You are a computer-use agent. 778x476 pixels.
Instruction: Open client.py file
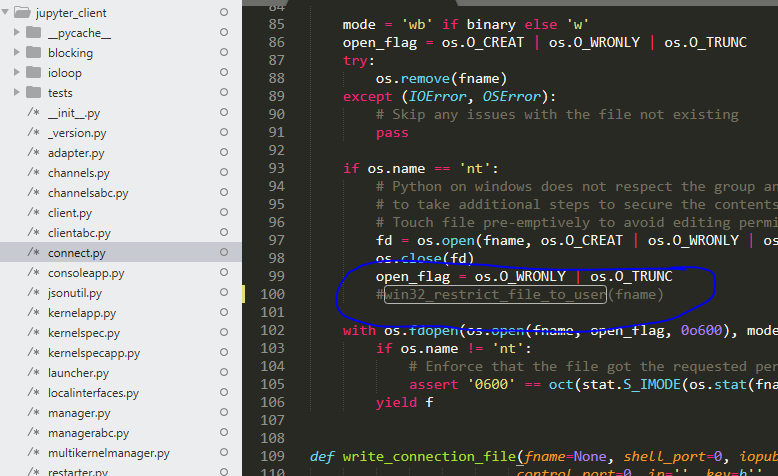pos(70,213)
